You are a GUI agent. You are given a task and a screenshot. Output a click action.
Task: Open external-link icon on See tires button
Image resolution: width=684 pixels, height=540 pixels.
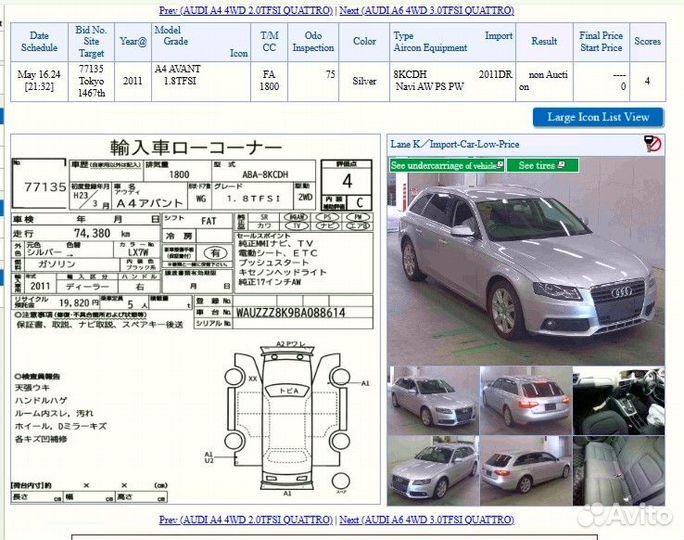coord(561,165)
